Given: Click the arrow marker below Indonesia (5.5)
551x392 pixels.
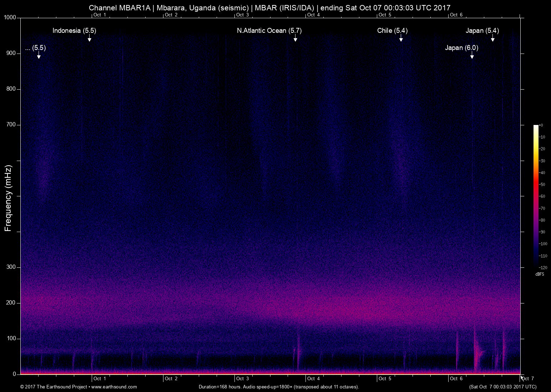Looking at the screenshot, I should click(89, 39).
